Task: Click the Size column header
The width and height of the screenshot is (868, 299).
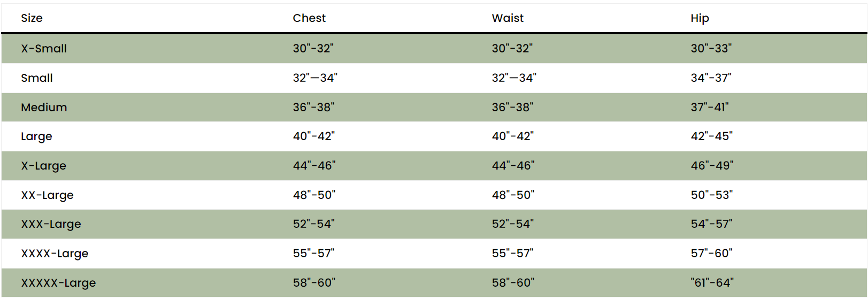Action: 32,18
